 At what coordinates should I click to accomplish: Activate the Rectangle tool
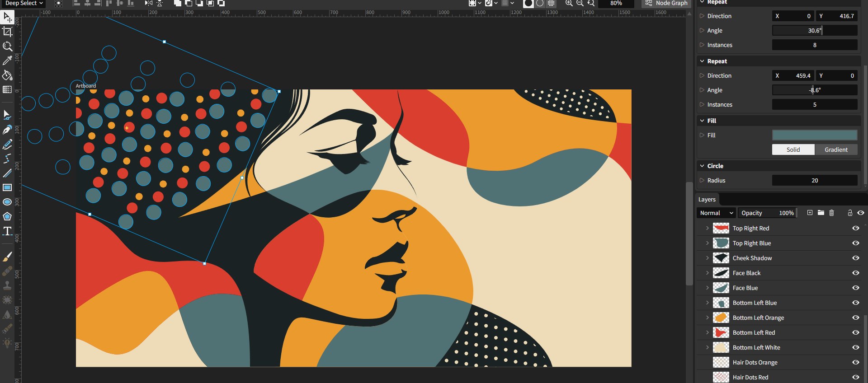(7, 187)
